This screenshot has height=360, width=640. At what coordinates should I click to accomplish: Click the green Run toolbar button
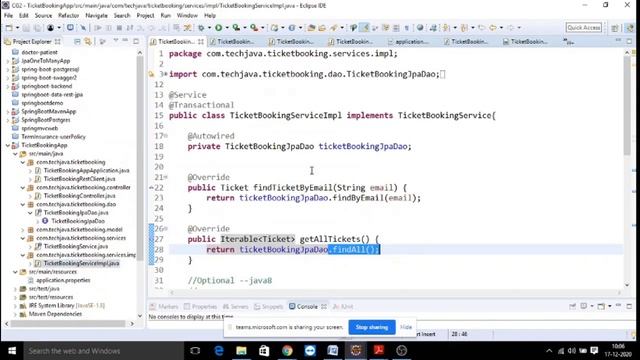pyautogui.click(x=218, y=28)
